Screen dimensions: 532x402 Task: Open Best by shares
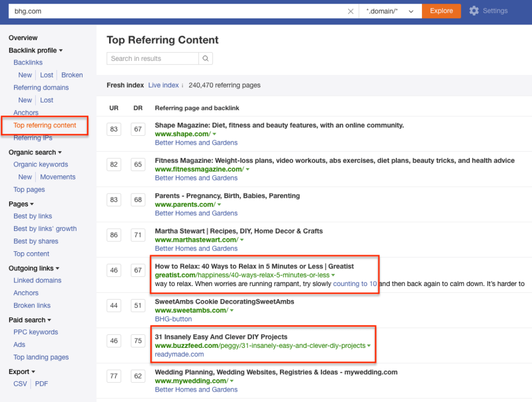36,241
